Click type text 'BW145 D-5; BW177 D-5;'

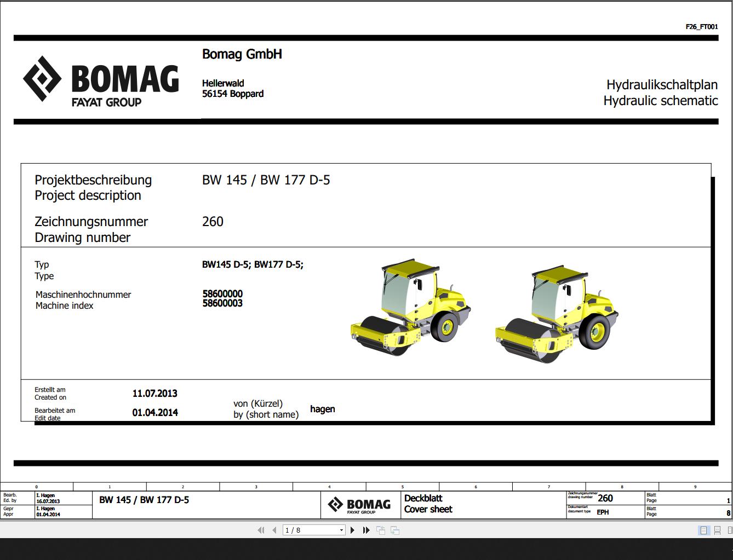(253, 264)
